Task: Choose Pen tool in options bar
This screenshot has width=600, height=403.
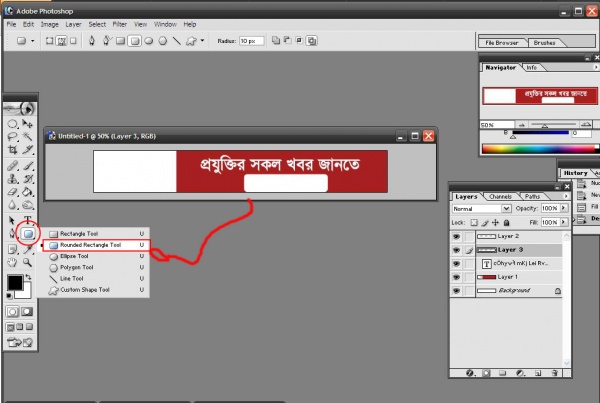Action: coord(92,41)
